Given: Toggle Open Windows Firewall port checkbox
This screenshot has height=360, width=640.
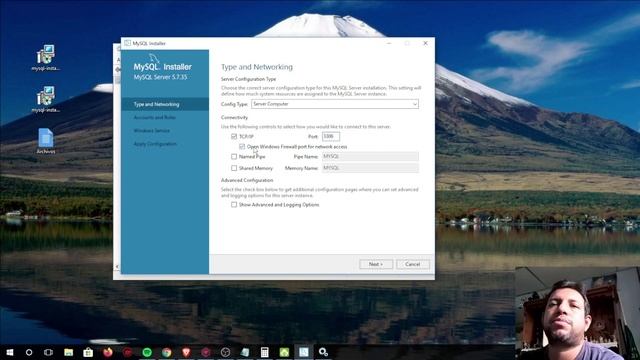Looking at the screenshot, I should [242, 147].
